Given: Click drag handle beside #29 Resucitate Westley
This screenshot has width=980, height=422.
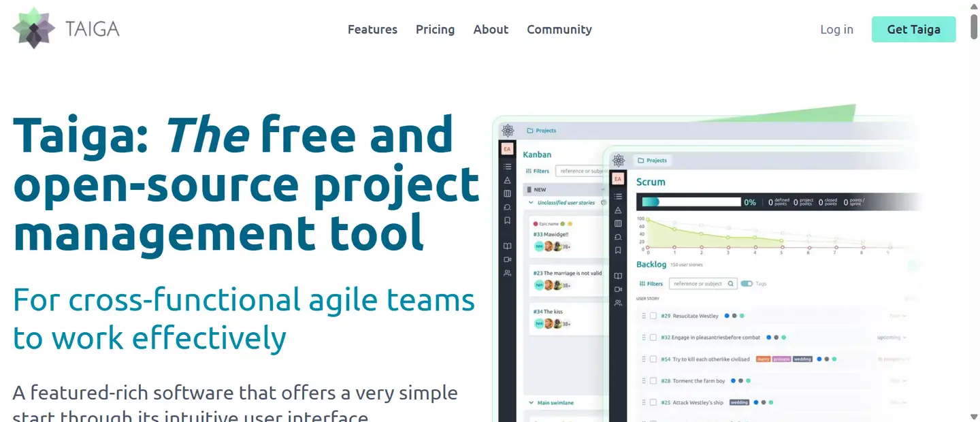Looking at the screenshot, I should (643, 316).
